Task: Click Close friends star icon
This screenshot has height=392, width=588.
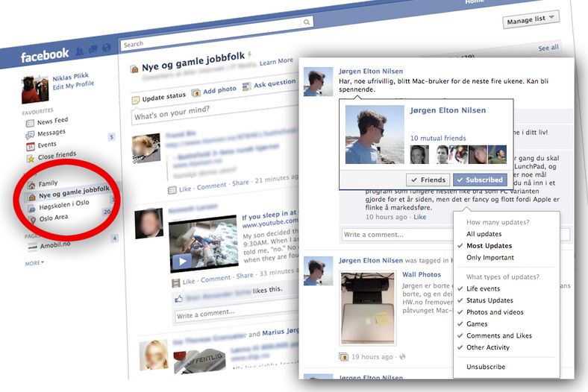Action: [31, 159]
